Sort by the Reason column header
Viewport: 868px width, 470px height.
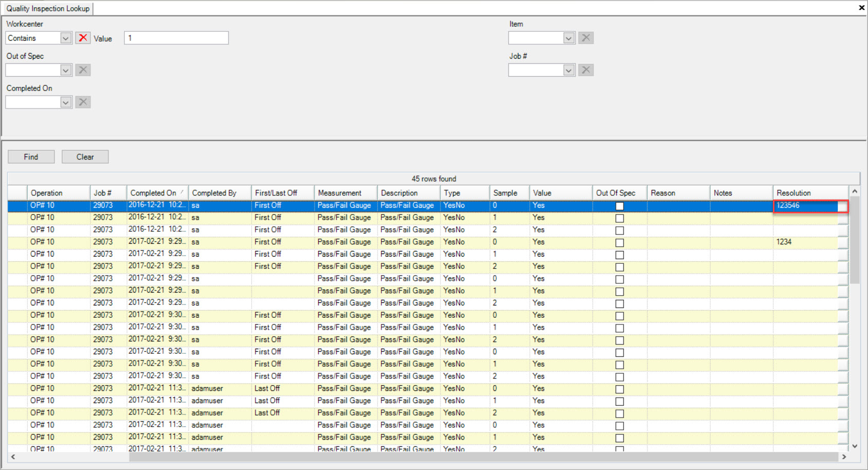pos(678,193)
